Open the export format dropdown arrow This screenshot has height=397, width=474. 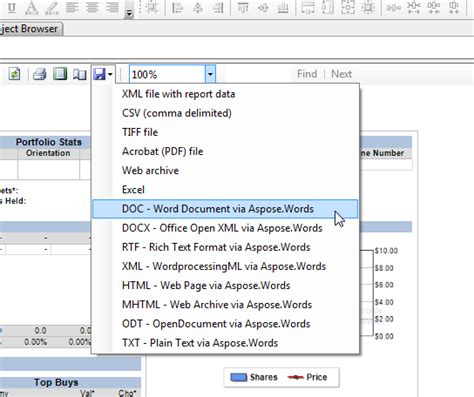pyautogui.click(x=110, y=74)
